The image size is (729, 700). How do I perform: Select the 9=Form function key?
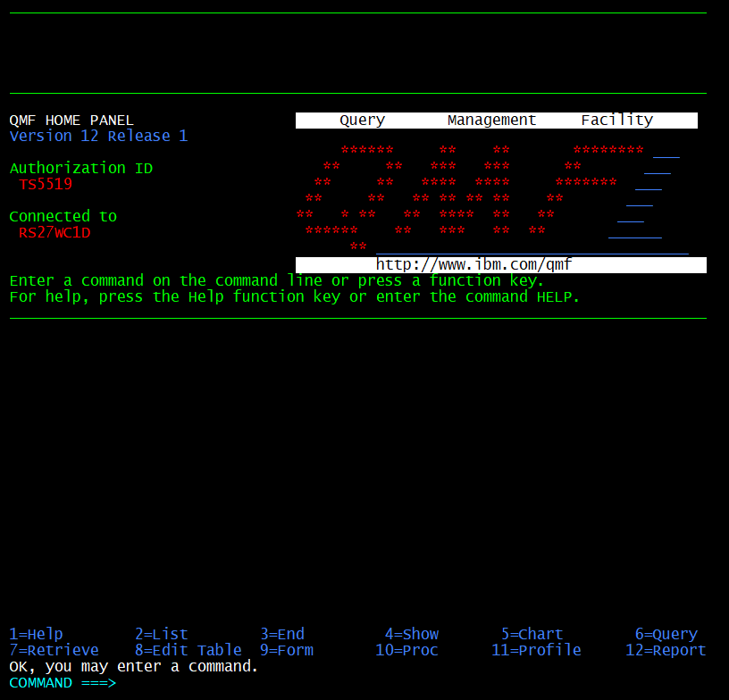pyautogui.click(x=287, y=650)
